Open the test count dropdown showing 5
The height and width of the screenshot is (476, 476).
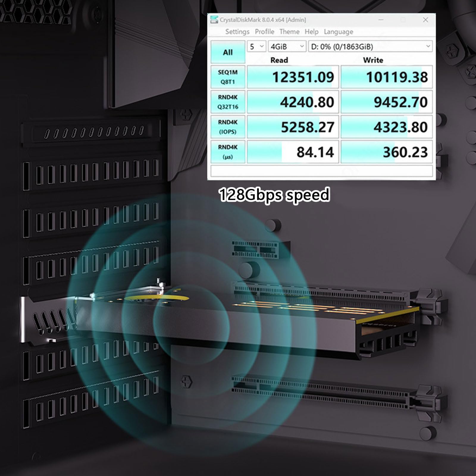tap(256, 46)
